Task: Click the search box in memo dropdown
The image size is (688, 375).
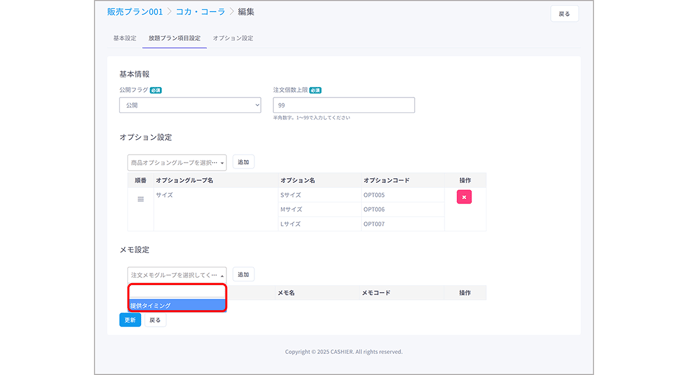Action: (177, 292)
